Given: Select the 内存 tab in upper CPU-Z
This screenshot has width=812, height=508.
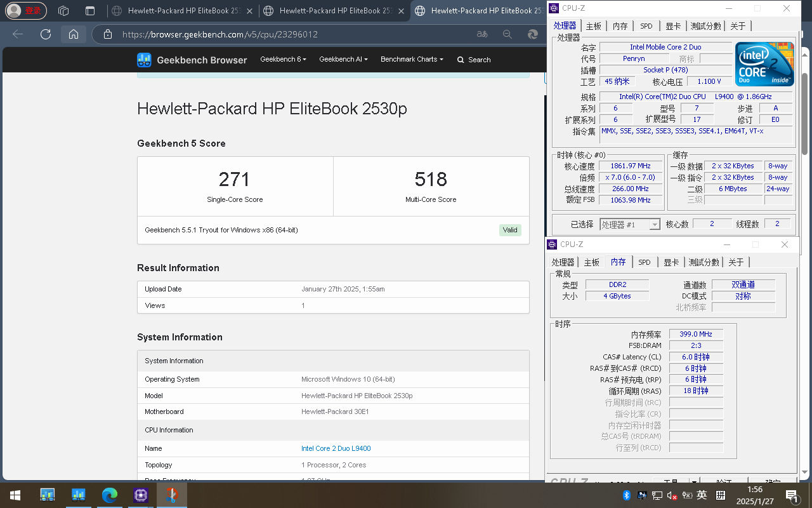Looking at the screenshot, I should [x=620, y=26].
